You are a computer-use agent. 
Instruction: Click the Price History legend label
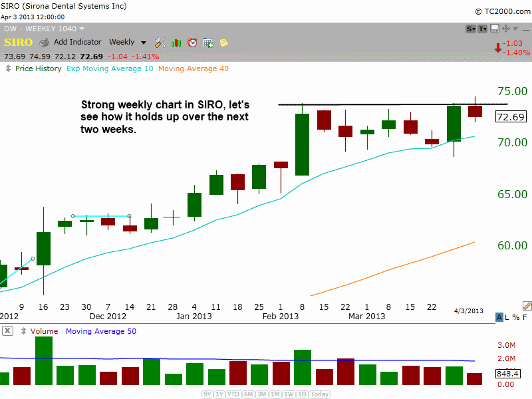39,68
